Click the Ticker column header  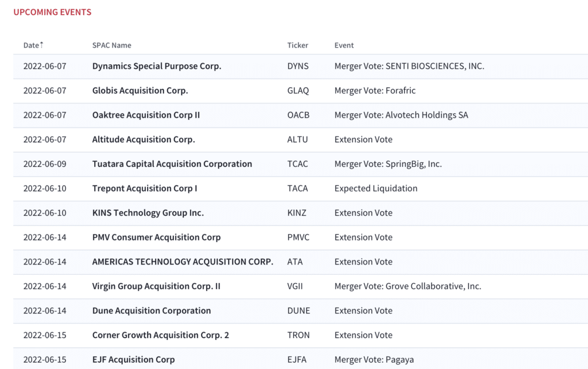click(x=298, y=45)
